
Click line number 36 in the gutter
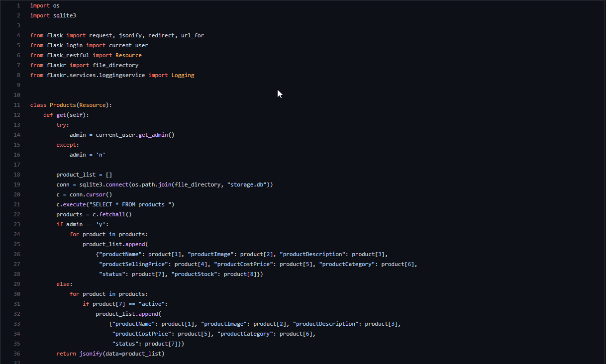point(17,354)
